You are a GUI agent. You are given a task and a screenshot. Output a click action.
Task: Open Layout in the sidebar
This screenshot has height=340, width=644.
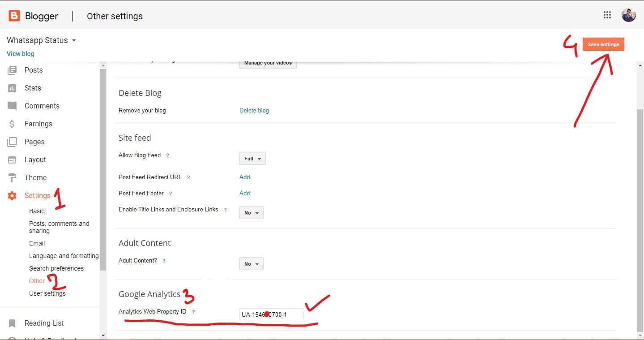[35, 159]
